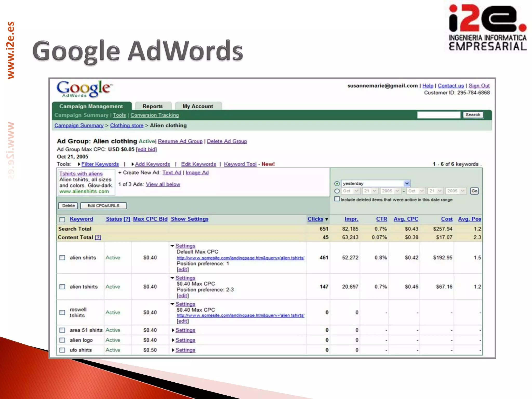Click the Edit CPCs/URLS button

click(103, 206)
